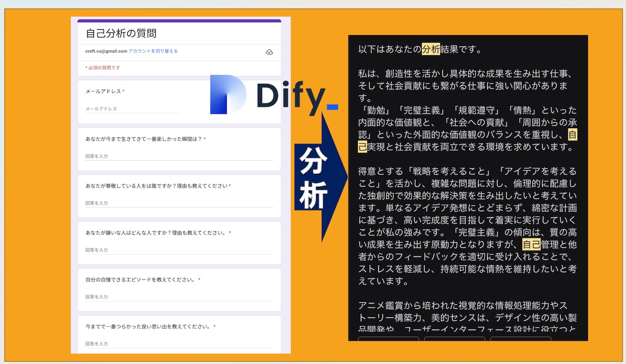Click highlighted 自己 before 管理と他
626x364 pixels.
pyautogui.click(x=532, y=244)
